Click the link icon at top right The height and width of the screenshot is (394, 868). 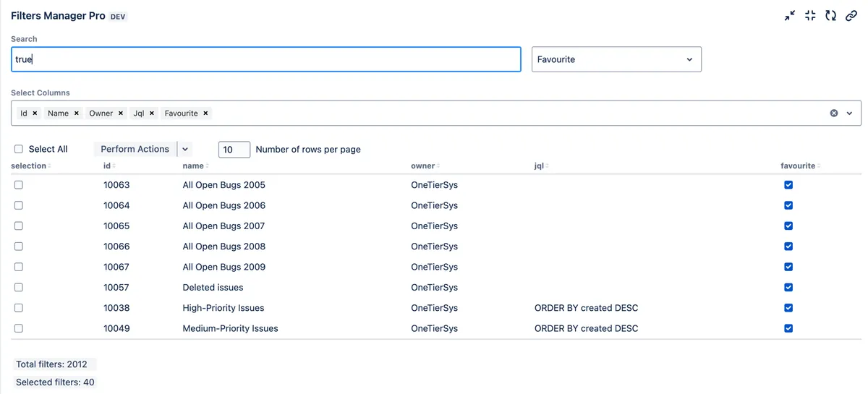[x=851, y=15]
